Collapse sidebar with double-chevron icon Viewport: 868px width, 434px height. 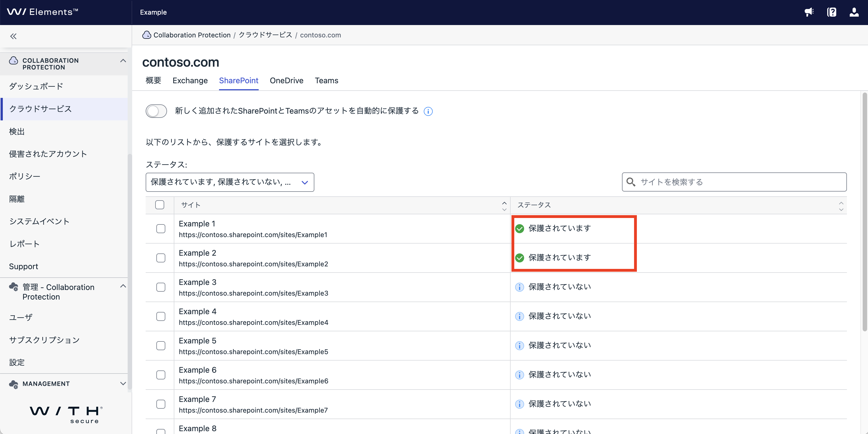pyautogui.click(x=13, y=36)
